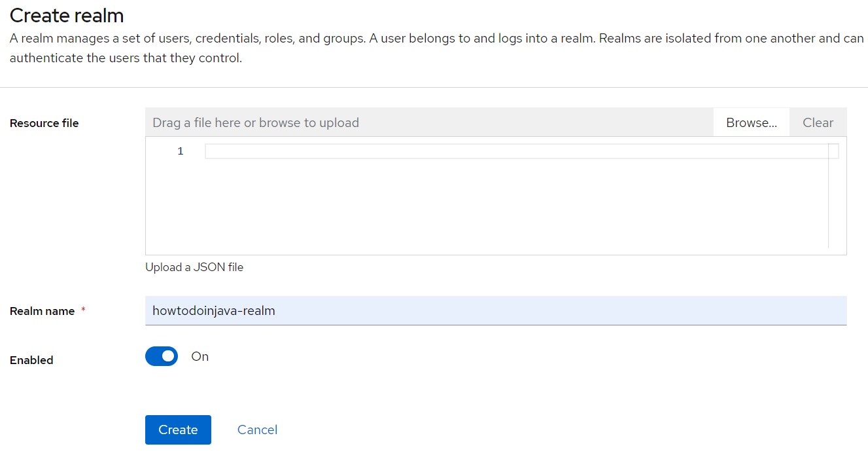Click line number 1 in editor gutter
This screenshot has height=459, width=868.
(x=181, y=151)
